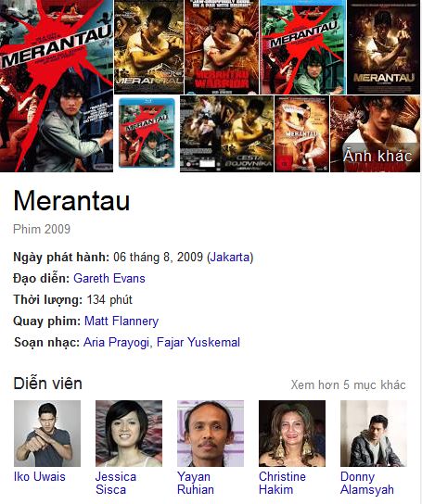Open the Gareth Evans director link

tap(109, 278)
